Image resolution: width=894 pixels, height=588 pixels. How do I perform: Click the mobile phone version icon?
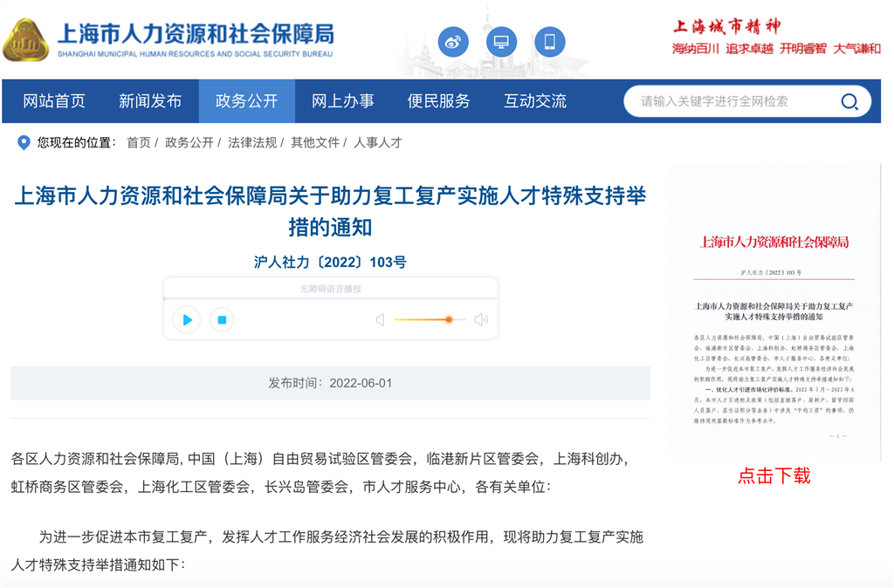(550, 42)
